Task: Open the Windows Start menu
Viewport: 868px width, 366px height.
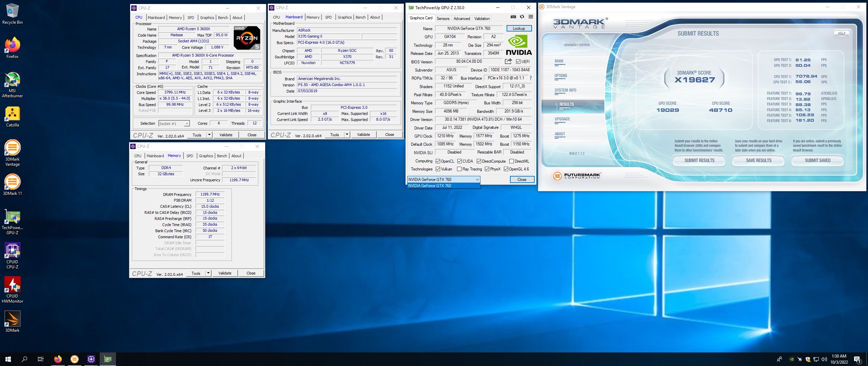Action: 8,359
